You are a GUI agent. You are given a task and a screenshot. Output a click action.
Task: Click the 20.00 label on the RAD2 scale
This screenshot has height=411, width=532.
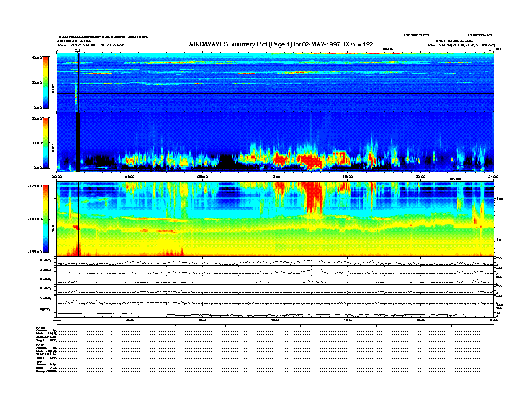(36, 83)
